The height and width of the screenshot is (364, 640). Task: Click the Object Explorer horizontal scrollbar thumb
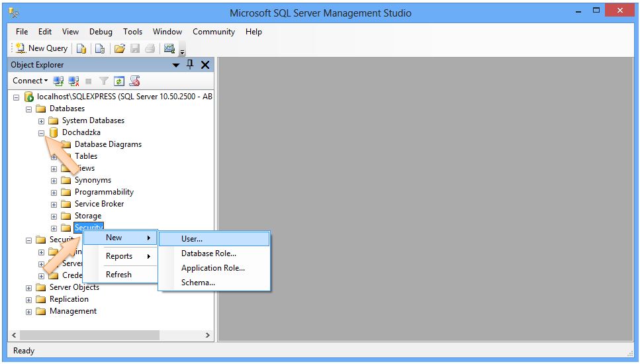[89, 335]
